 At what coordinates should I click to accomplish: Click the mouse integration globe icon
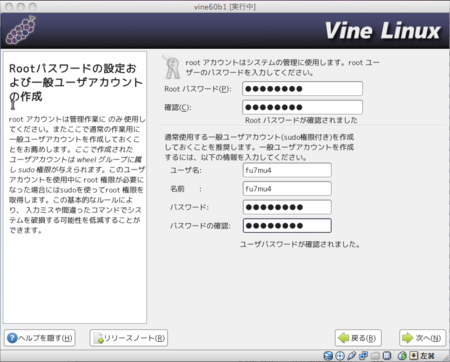tap(402, 356)
